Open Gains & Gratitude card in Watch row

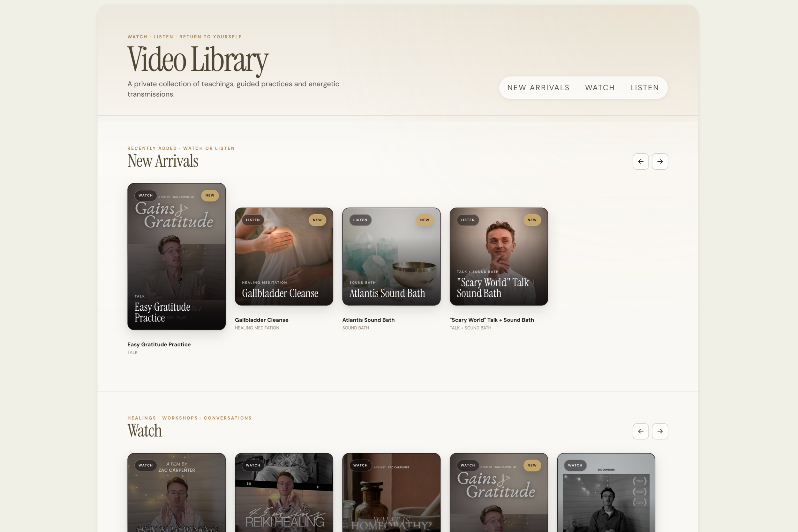tap(499, 492)
